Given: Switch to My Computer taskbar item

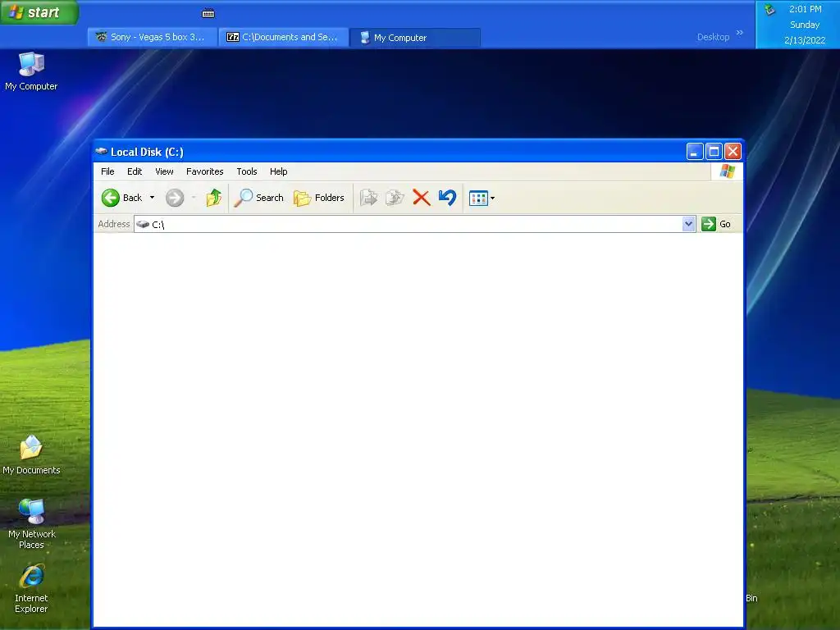Looking at the screenshot, I should pos(415,37).
